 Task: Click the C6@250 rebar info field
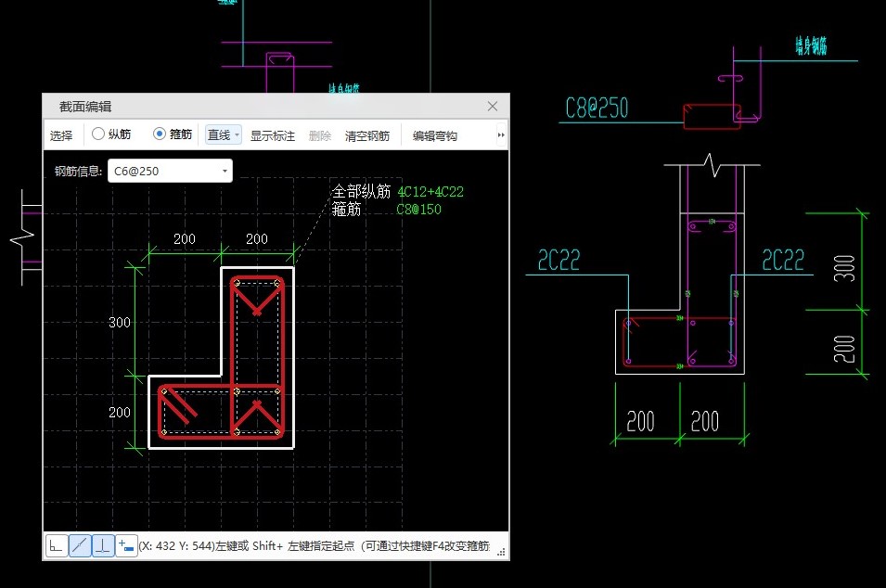(170, 171)
